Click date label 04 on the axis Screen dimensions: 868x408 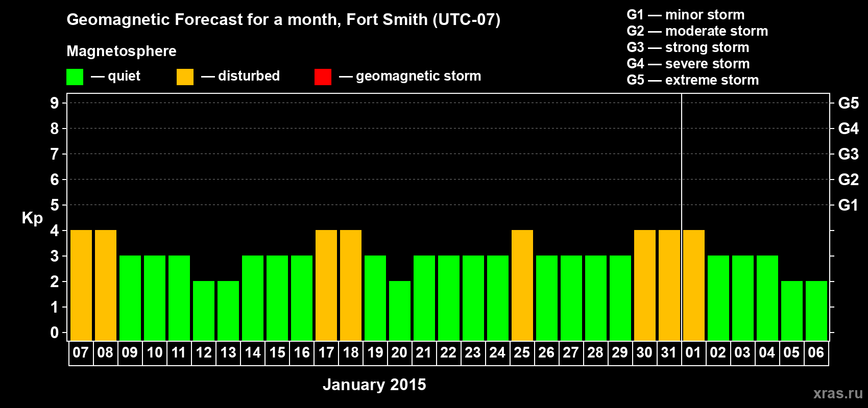click(767, 352)
